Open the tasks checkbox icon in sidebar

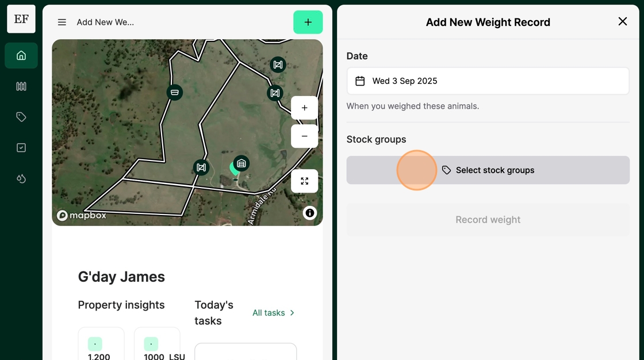tap(21, 148)
